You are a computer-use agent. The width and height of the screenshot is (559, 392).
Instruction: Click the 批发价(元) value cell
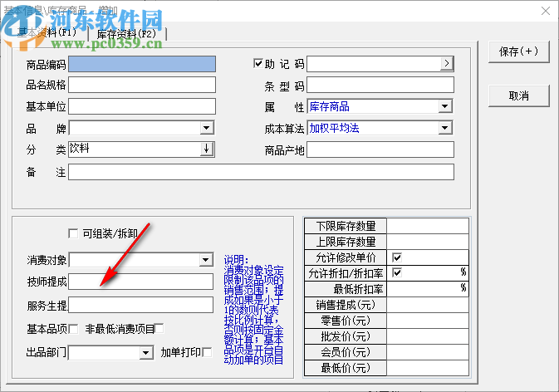click(428, 336)
